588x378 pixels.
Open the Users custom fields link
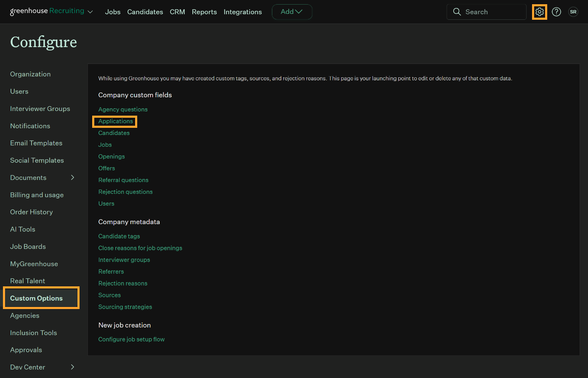coord(106,204)
